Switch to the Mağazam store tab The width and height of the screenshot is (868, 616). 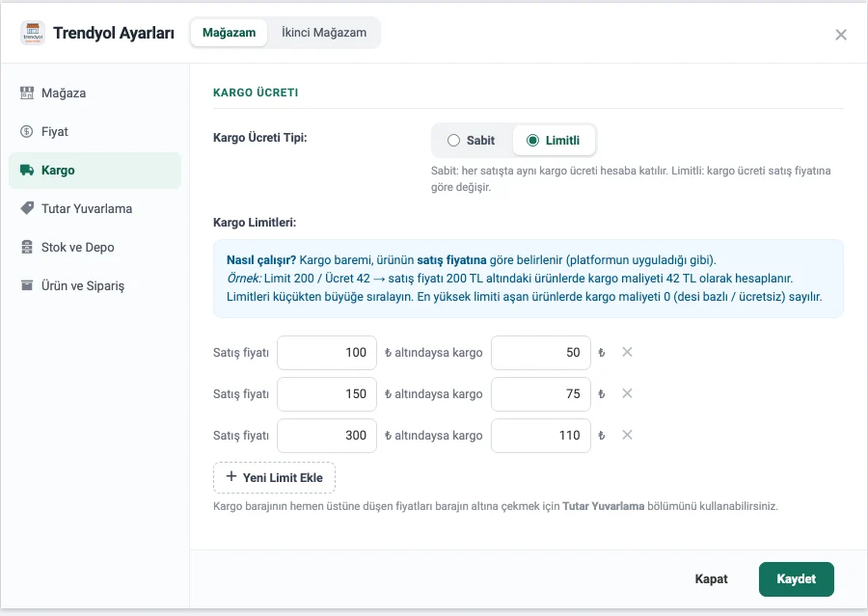click(230, 33)
